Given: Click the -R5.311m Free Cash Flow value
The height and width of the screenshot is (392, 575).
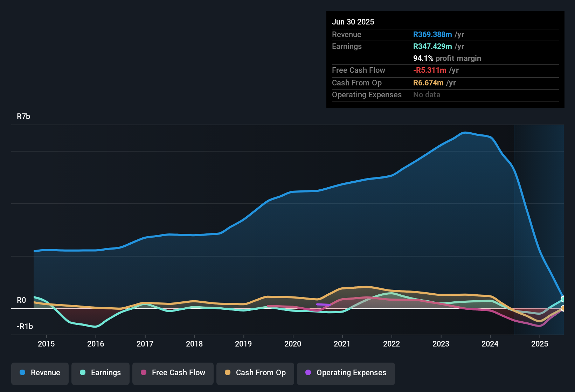Looking at the screenshot, I should [430, 70].
